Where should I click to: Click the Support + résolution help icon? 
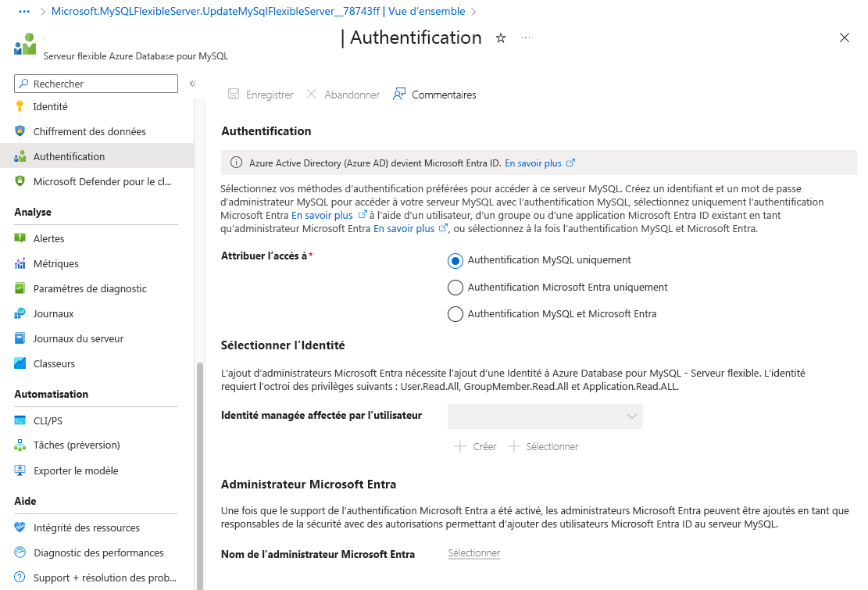(20, 577)
